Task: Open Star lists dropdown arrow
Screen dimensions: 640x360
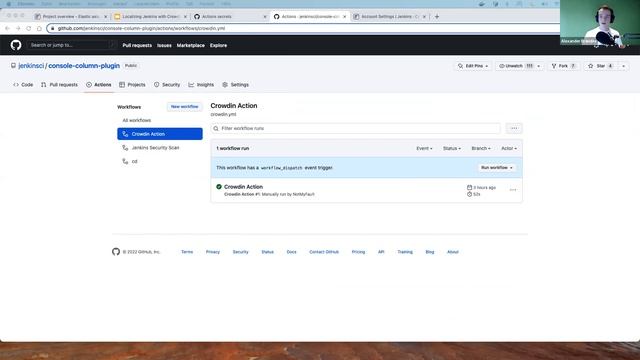Action: pyautogui.click(x=624, y=66)
